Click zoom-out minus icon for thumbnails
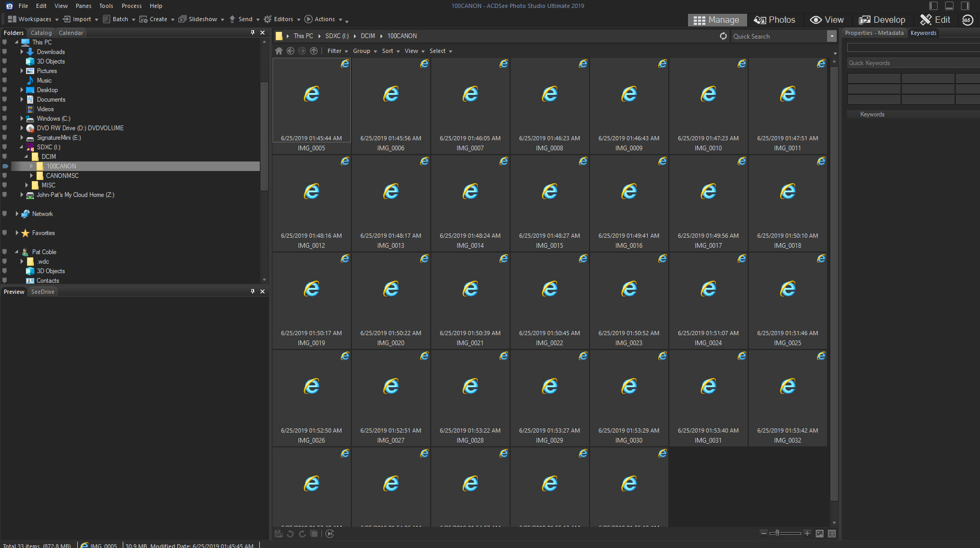980x548 pixels. coord(764,533)
